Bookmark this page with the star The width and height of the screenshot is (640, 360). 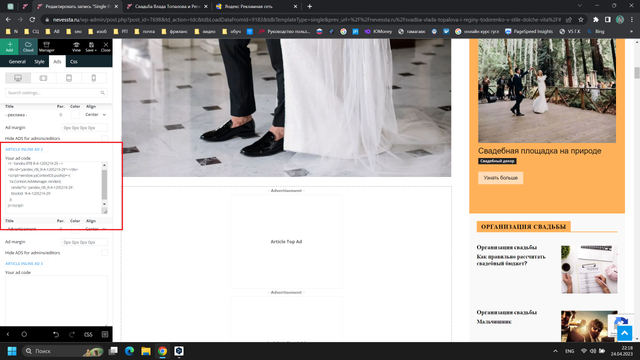tap(580, 19)
